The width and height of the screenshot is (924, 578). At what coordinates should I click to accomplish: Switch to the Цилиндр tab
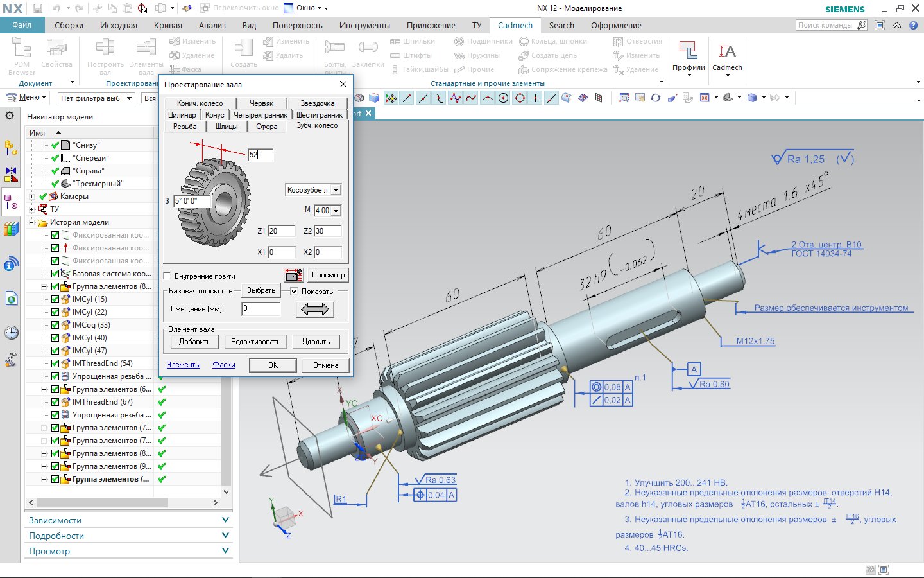(x=182, y=115)
